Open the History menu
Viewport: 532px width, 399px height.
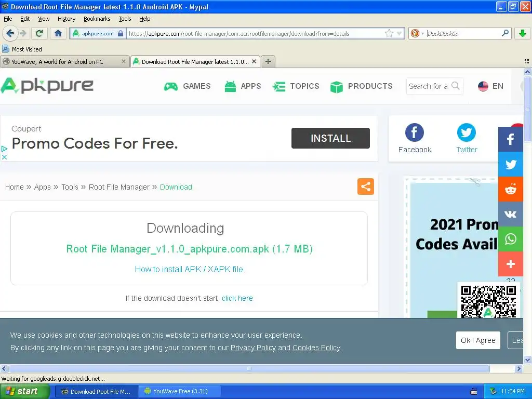pyautogui.click(x=66, y=19)
